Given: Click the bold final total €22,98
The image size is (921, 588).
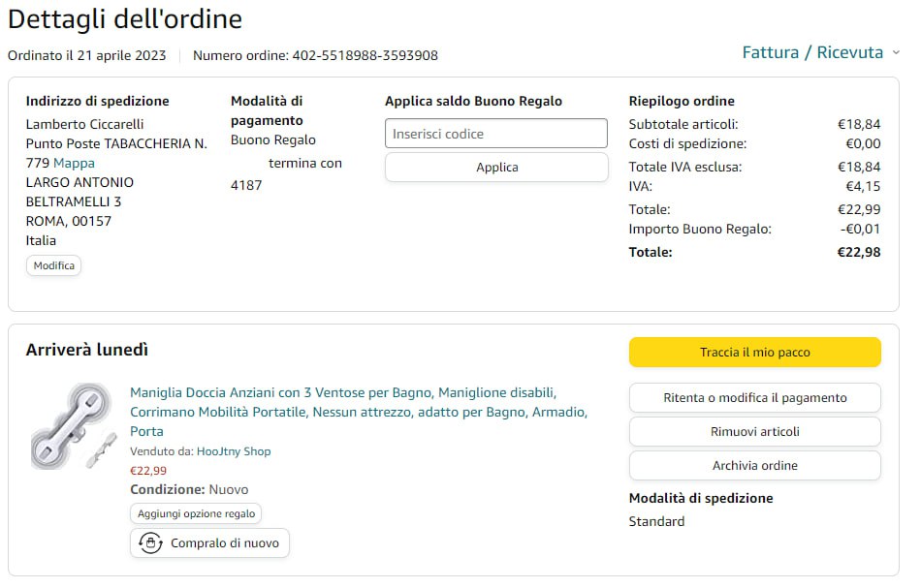Looking at the screenshot, I should [x=859, y=252].
